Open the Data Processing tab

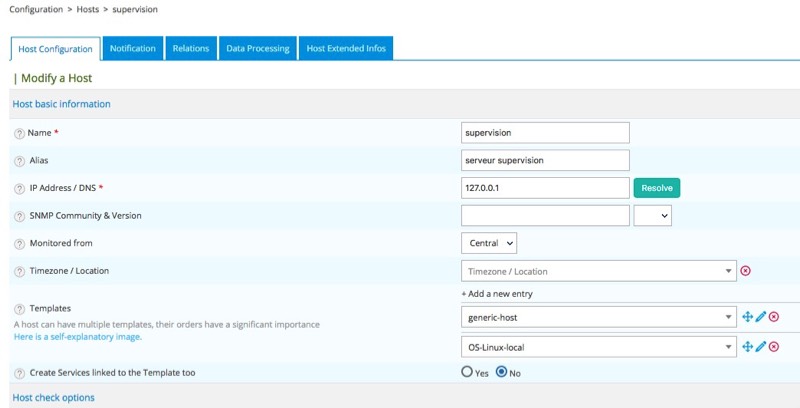(257, 48)
